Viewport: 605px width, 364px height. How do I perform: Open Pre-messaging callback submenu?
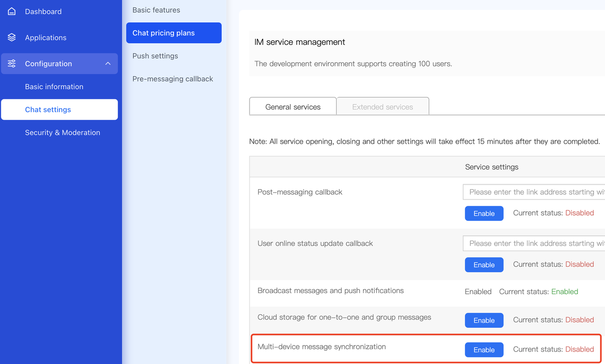pos(174,79)
